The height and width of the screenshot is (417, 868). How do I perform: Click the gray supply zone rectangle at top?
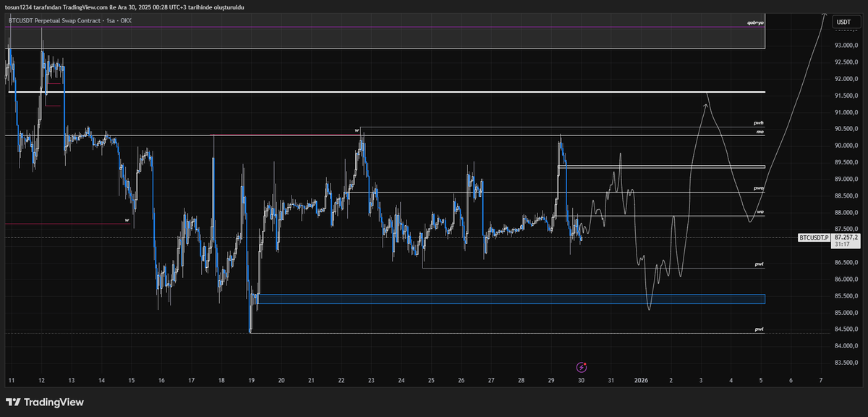(x=386, y=32)
